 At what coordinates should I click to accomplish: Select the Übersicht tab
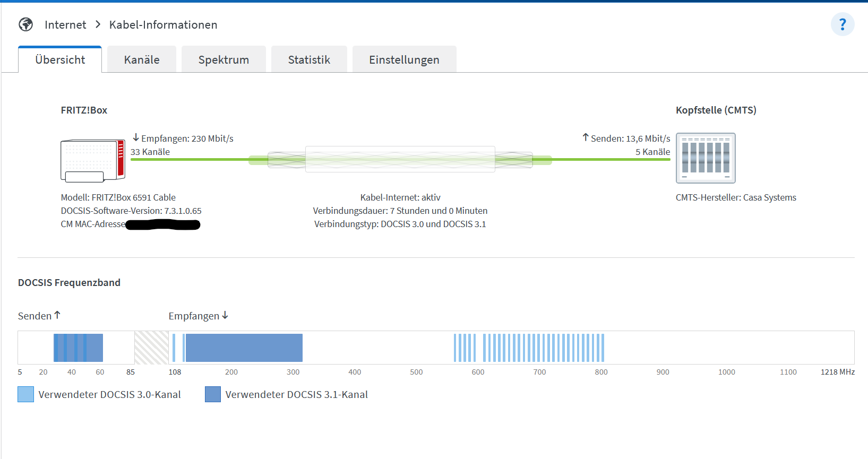pos(60,59)
